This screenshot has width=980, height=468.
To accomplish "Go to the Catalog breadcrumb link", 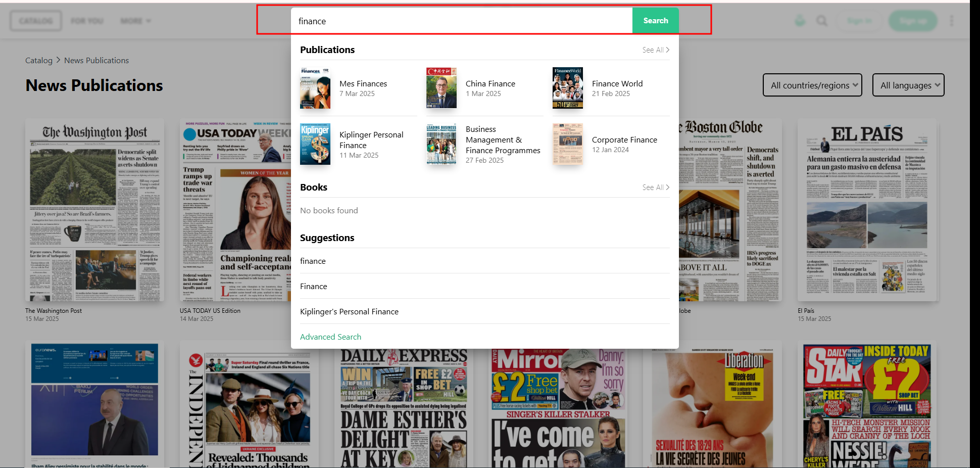I will pos(39,61).
